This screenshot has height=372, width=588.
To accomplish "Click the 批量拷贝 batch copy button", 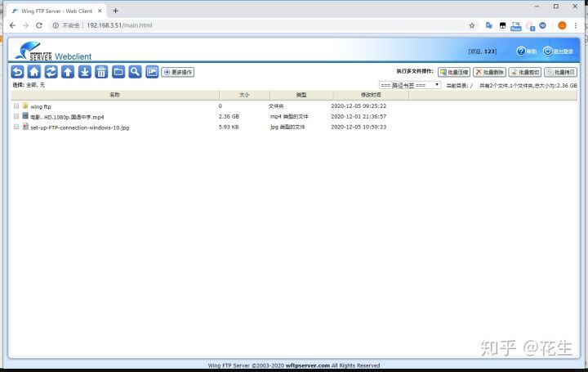I will (x=560, y=72).
